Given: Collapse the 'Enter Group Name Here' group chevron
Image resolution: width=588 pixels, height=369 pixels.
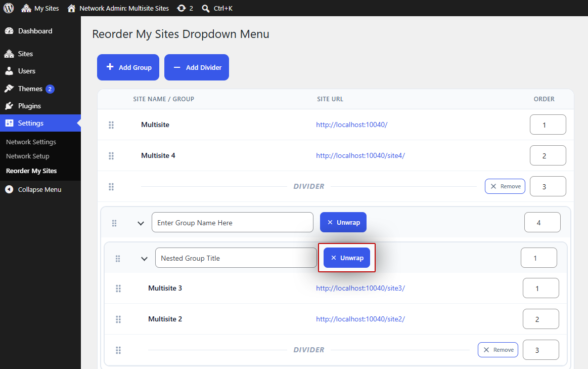Looking at the screenshot, I should tap(141, 223).
